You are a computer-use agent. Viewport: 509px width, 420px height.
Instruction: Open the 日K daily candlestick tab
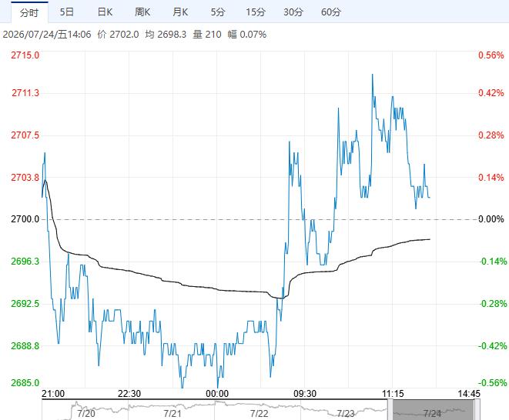105,12
